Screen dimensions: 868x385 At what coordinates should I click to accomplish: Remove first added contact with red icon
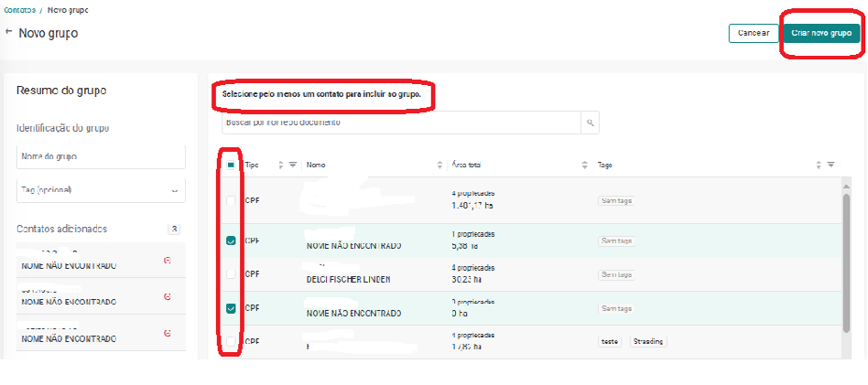click(x=168, y=261)
